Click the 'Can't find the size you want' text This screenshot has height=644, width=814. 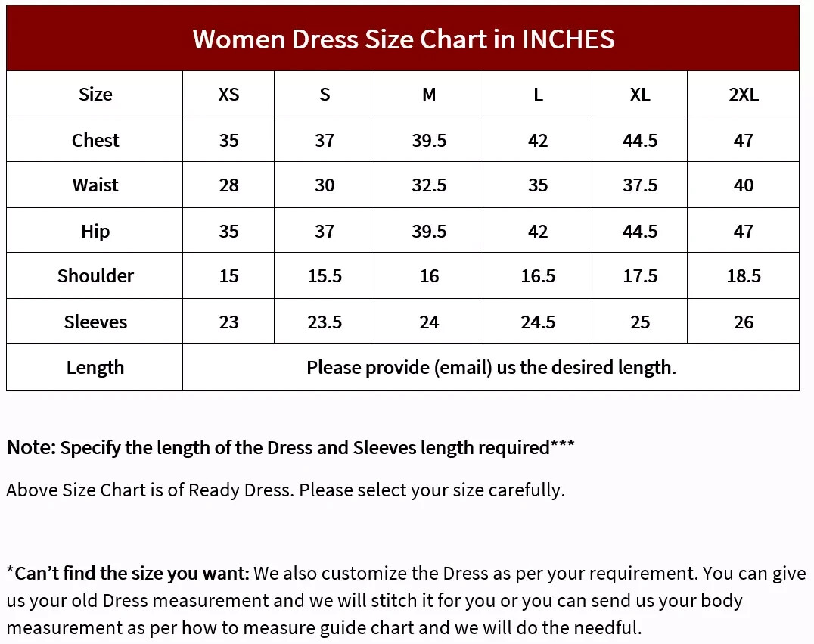[x=128, y=574]
